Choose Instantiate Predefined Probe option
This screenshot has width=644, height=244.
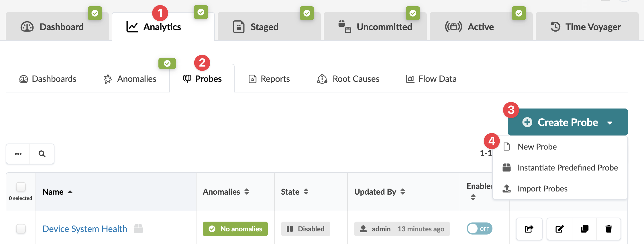click(x=568, y=168)
